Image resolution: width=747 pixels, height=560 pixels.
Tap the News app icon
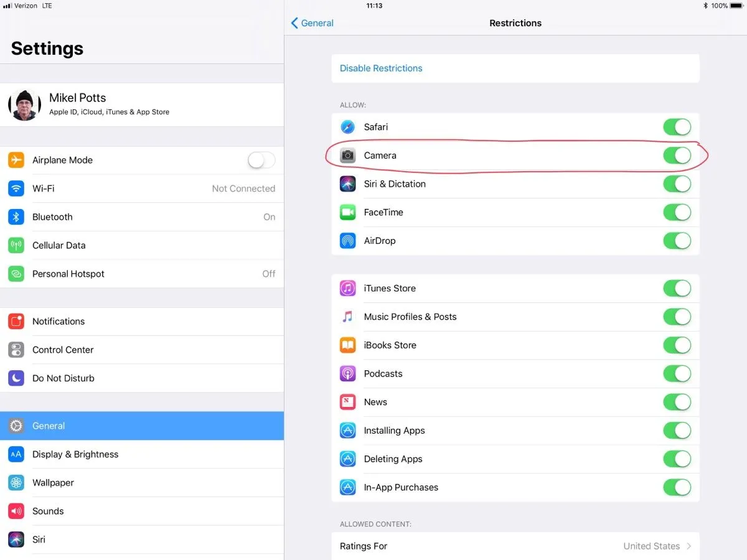pos(347,402)
